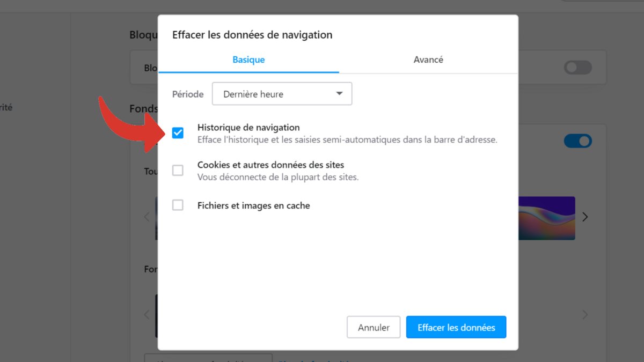Disable the blue toggle beside the wallpaper section
This screenshot has height=362, width=644.
[x=578, y=141]
